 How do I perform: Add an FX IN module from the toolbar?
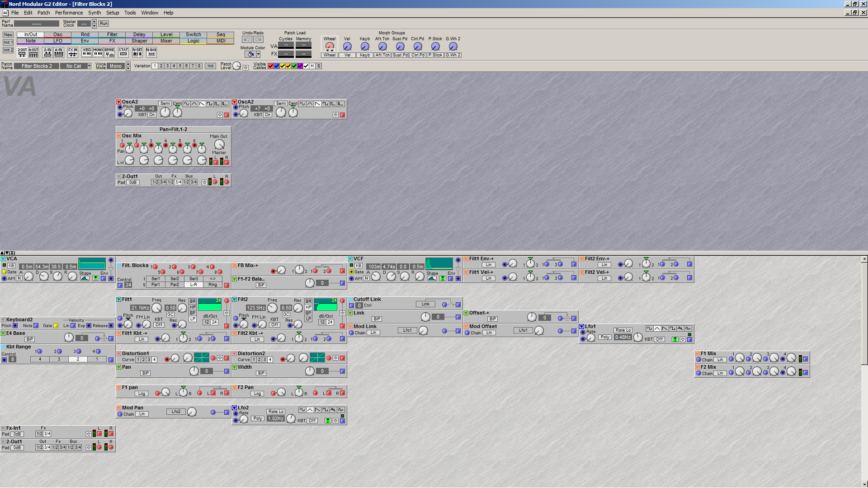pyautogui.click(x=73, y=52)
